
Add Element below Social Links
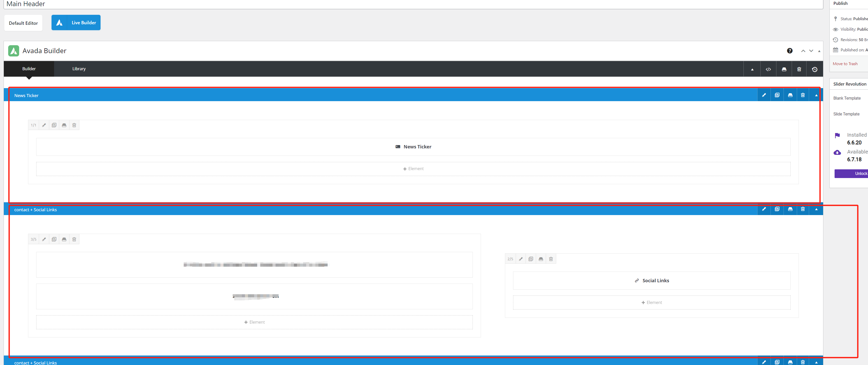pos(652,303)
